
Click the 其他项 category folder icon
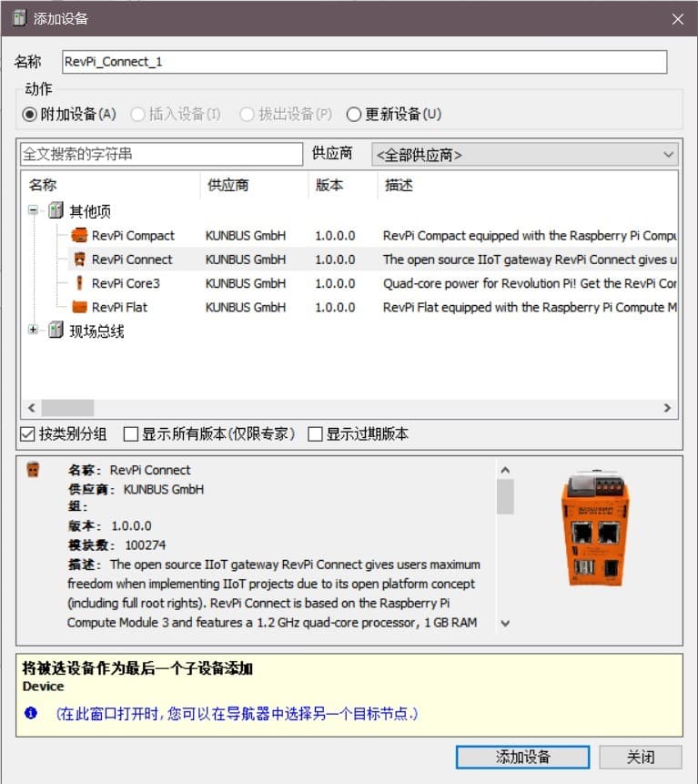56,211
